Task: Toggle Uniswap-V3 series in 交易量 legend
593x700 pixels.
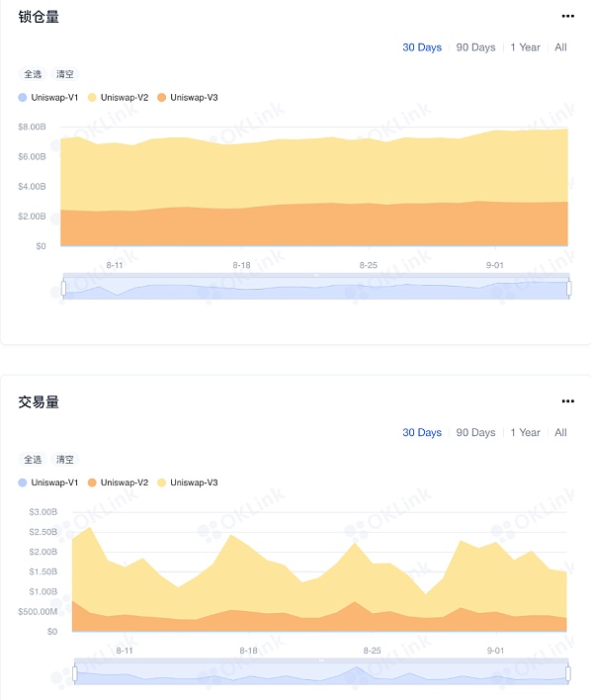Action: (x=188, y=482)
